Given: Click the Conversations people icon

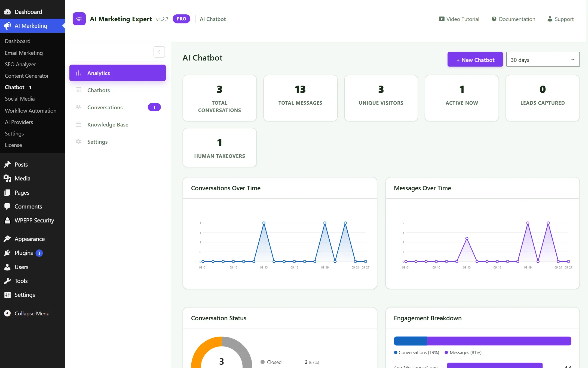Looking at the screenshot, I should click(78, 107).
